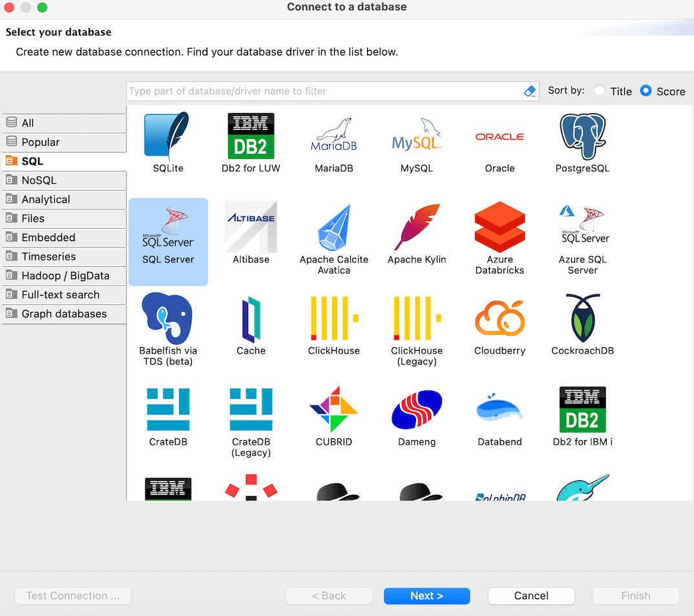The height and width of the screenshot is (616, 694).
Task: Select the CockroachDB driver icon
Action: (x=582, y=319)
